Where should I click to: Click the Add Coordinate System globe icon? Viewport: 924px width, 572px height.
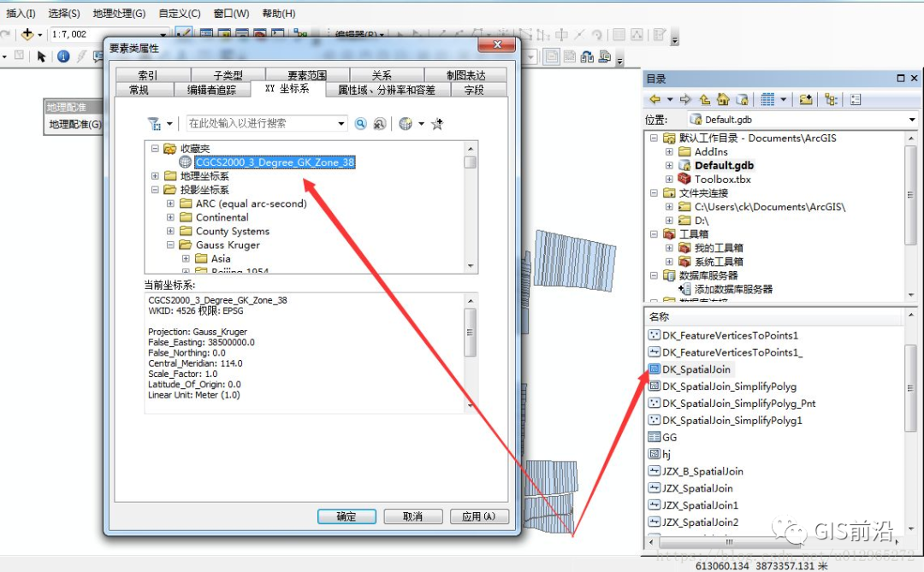click(406, 124)
